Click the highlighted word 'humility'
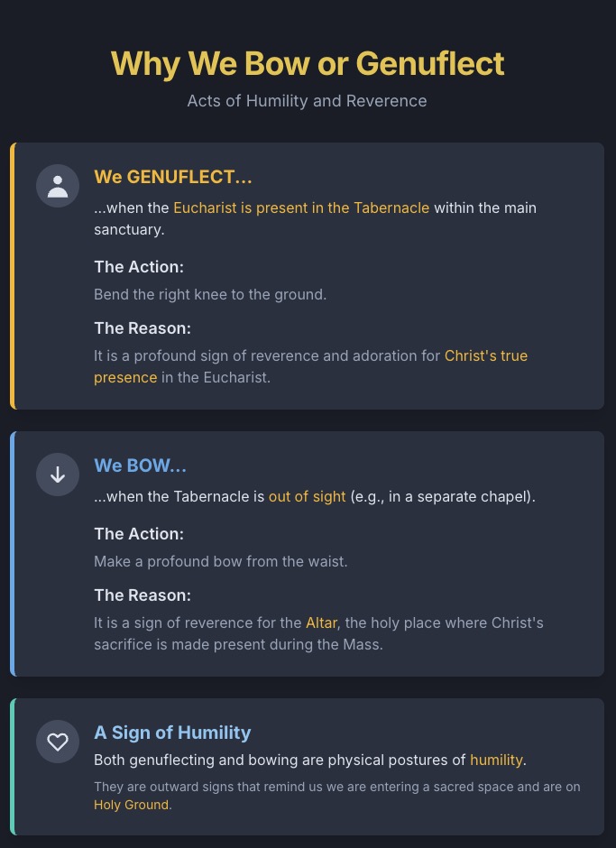Viewport: 616px width, 848px height. [x=496, y=760]
